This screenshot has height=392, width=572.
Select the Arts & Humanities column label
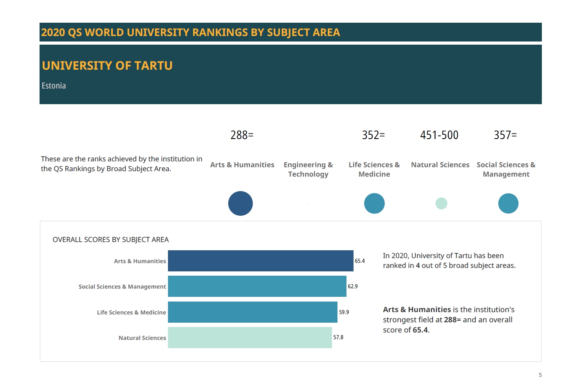click(x=242, y=165)
